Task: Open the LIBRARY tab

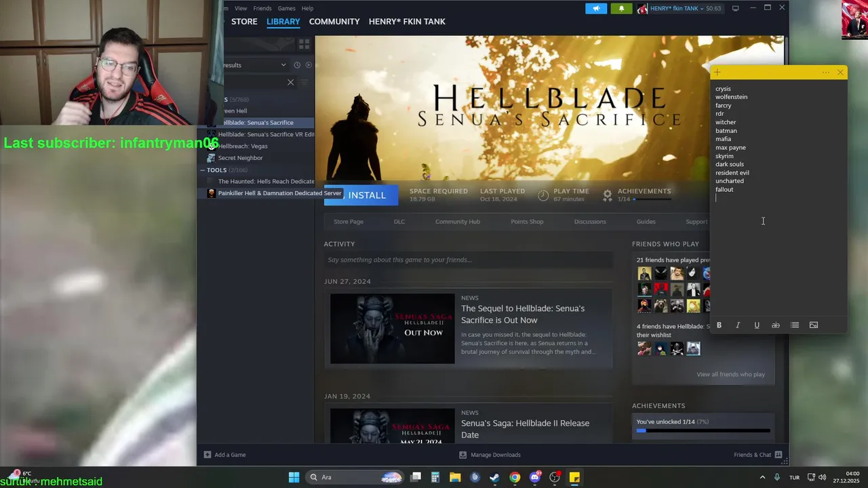Action: (283, 22)
